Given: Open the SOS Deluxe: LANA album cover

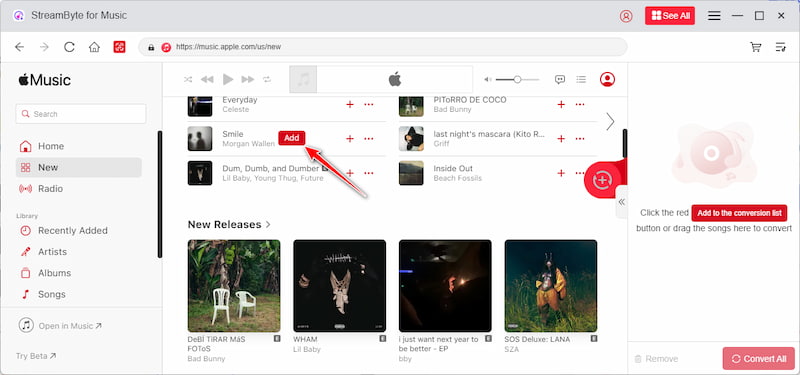Looking at the screenshot, I should [551, 286].
